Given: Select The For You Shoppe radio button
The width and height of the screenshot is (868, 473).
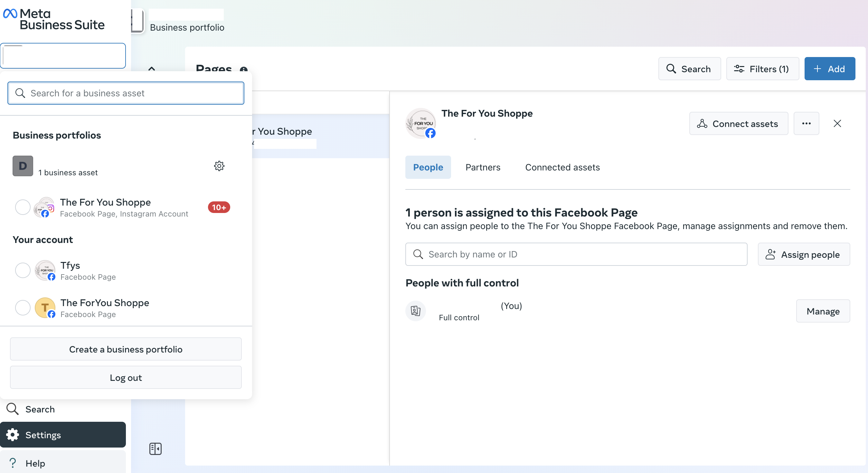Looking at the screenshot, I should pyautogui.click(x=23, y=207).
